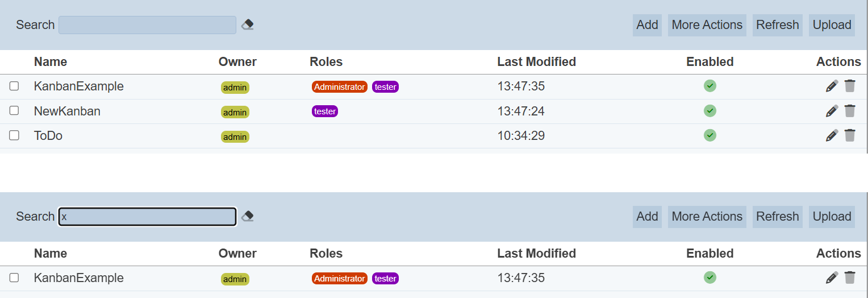Select the NewKanban row checkbox

pyautogui.click(x=14, y=110)
